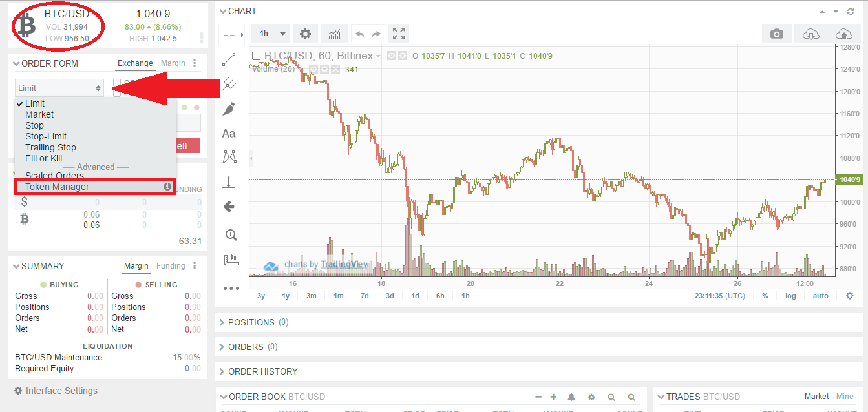
Task: Open the chart indicators icon
Action: (335, 34)
